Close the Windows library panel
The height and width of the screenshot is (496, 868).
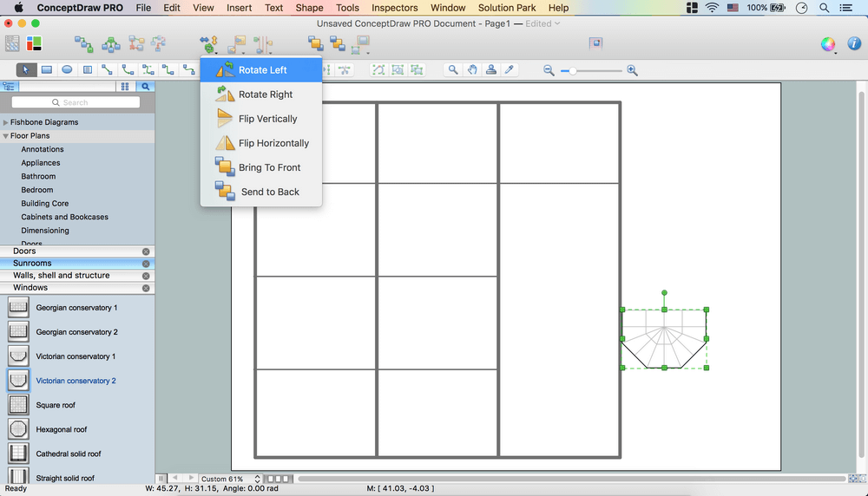146,288
